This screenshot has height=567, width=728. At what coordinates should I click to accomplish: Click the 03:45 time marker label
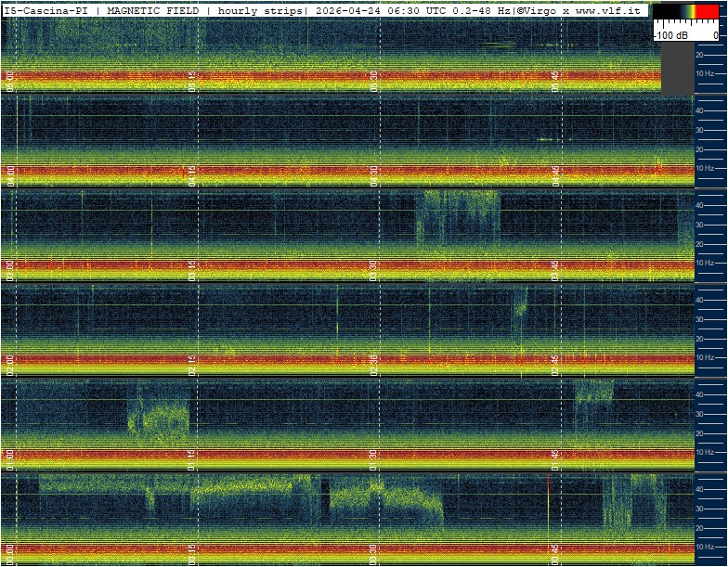555,271
